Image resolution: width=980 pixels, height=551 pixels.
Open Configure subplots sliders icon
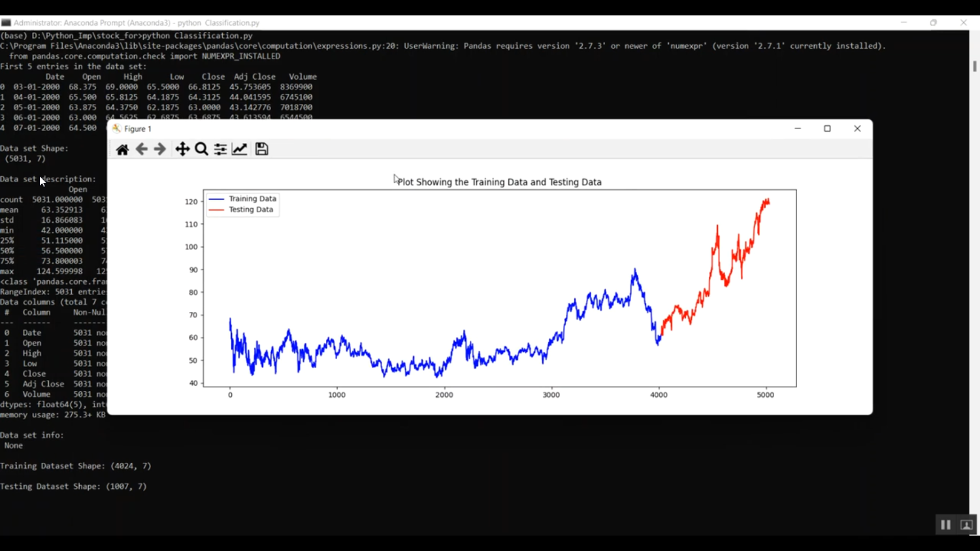[x=221, y=150]
